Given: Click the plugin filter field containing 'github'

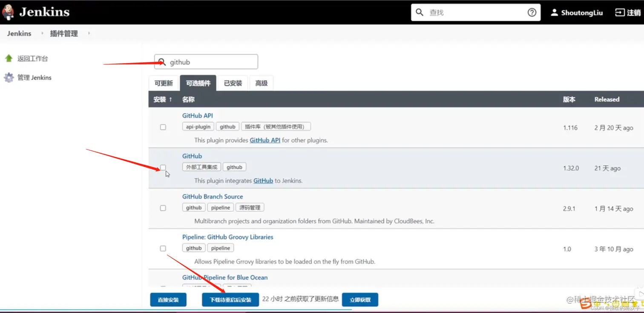Looking at the screenshot, I should (x=206, y=62).
